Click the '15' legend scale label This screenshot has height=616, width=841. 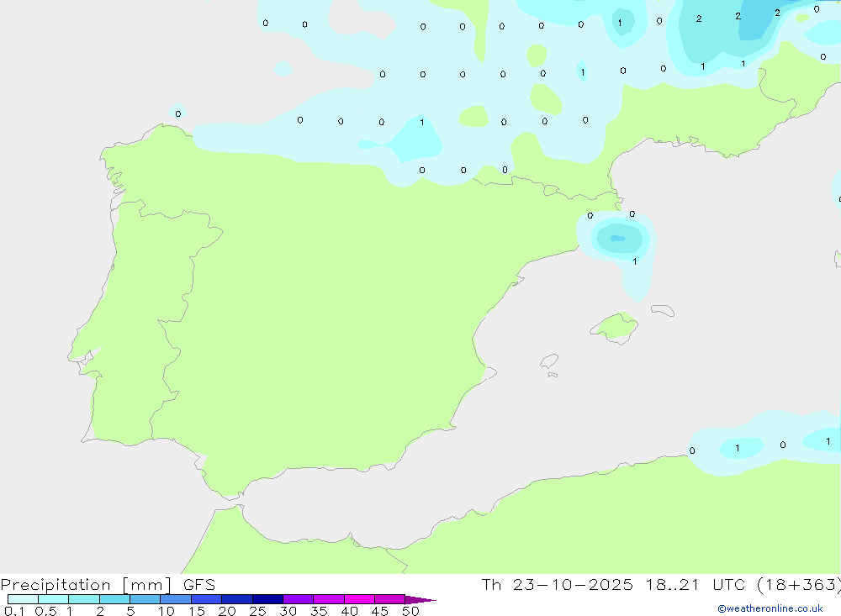pyautogui.click(x=197, y=611)
